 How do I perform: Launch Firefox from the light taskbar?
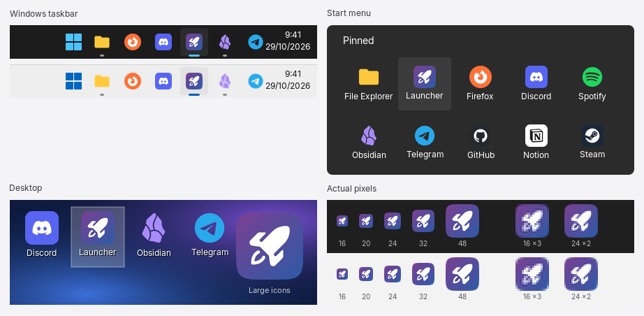pos(133,81)
